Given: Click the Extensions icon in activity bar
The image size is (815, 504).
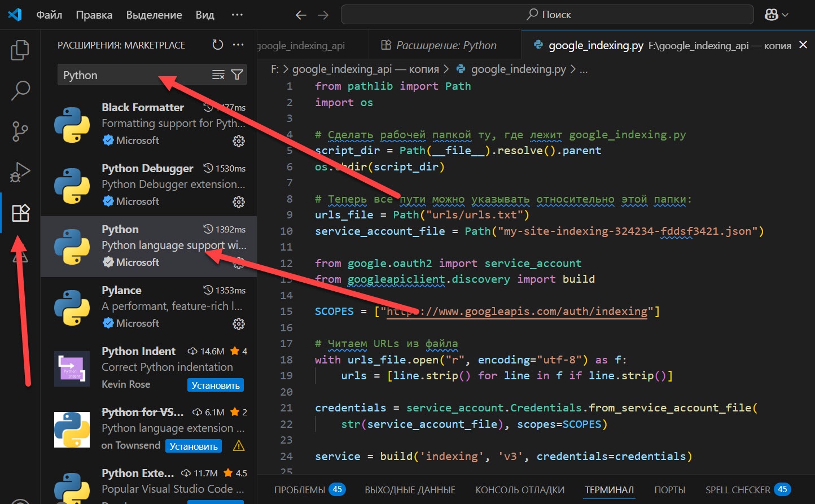Looking at the screenshot, I should (20, 213).
